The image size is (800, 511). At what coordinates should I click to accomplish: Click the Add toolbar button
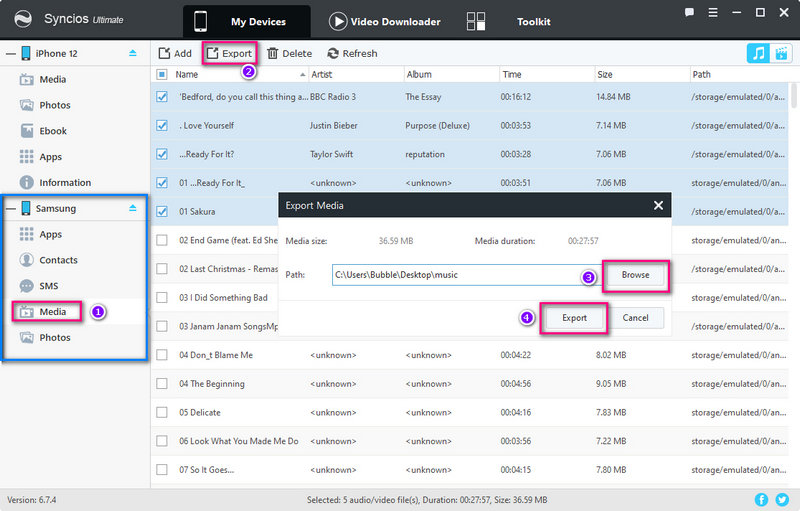[x=175, y=54]
